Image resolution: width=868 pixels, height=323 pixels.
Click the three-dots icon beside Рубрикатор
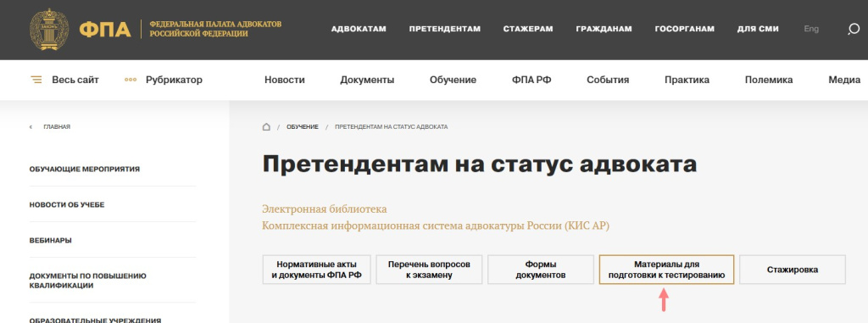tap(131, 80)
